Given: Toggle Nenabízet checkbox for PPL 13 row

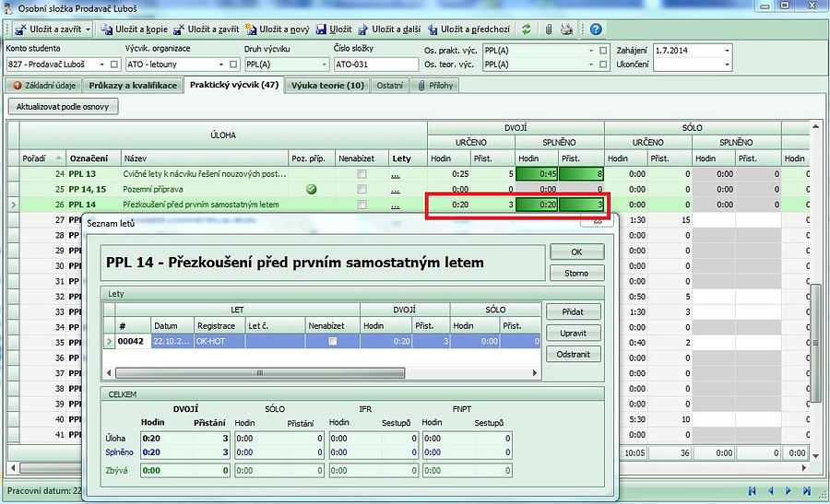Looking at the screenshot, I should point(362,173).
